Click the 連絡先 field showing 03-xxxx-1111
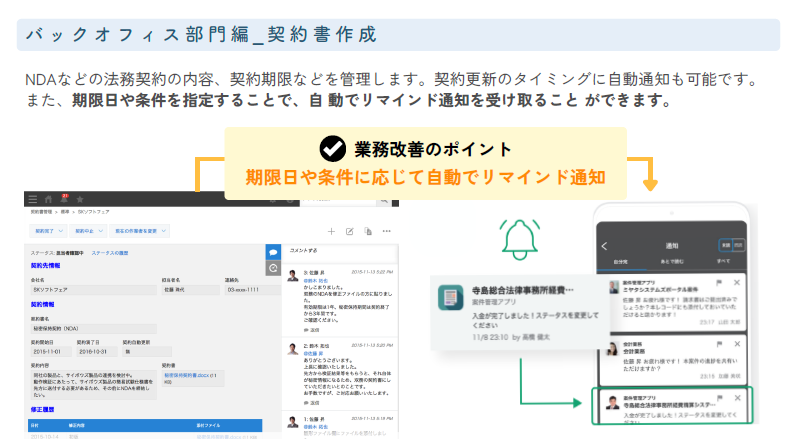Screen dimensions: 791x439 click(x=253, y=290)
